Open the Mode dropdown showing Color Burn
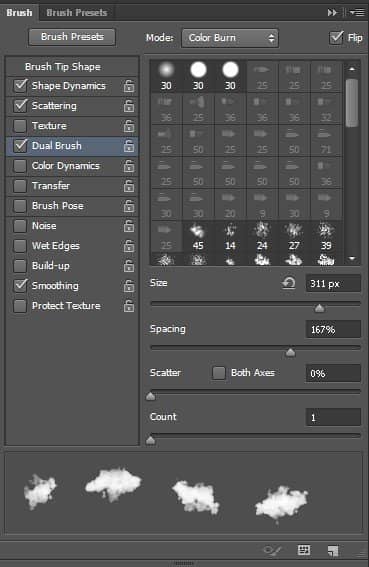 [230, 38]
